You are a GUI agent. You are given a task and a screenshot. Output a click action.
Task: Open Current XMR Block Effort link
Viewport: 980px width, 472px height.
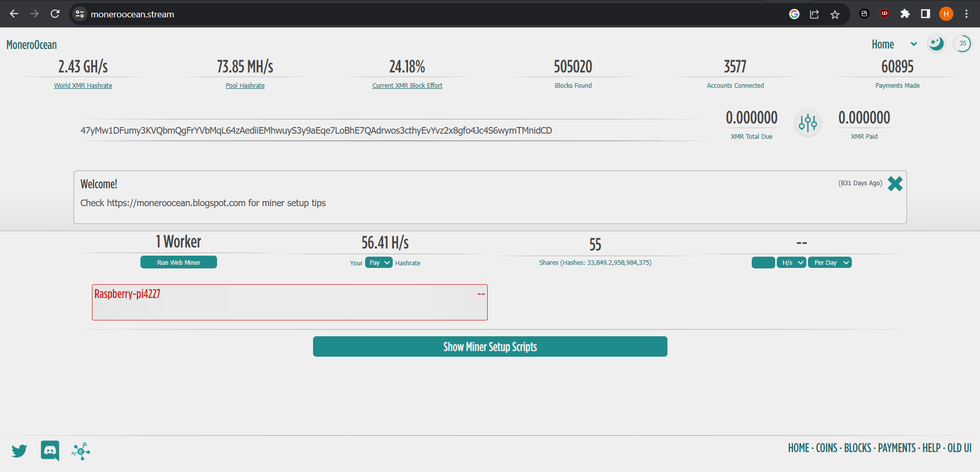point(407,86)
